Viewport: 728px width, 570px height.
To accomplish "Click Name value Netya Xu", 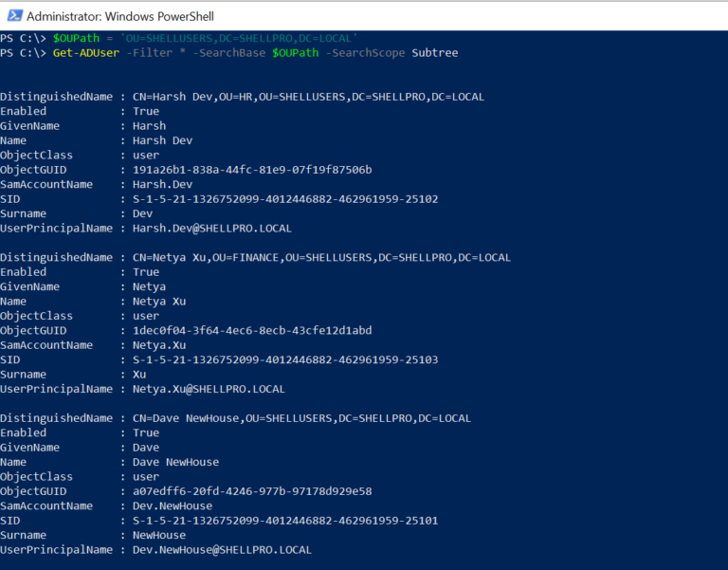I will [159, 301].
